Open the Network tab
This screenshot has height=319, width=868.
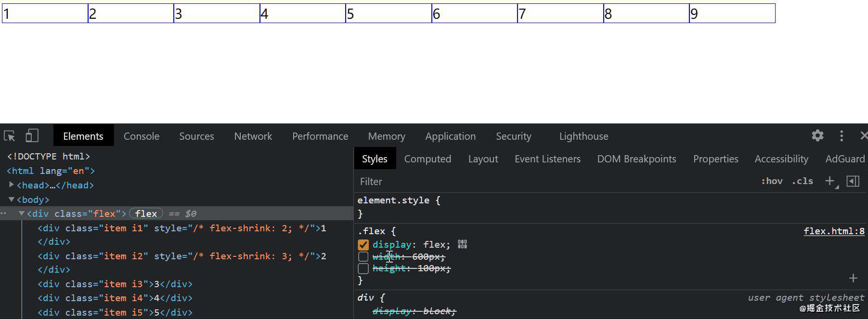(253, 136)
